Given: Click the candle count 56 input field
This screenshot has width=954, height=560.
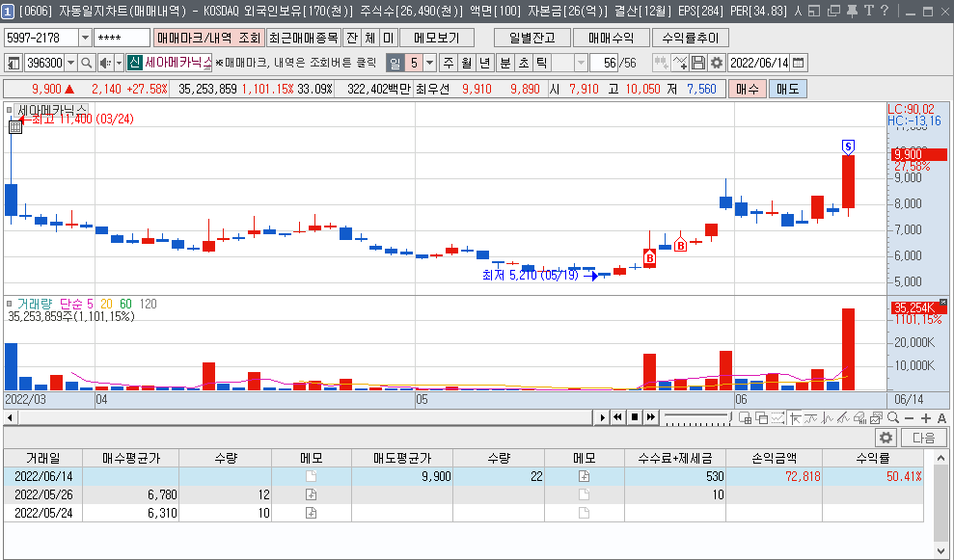Looking at the screenshot, I should (x=604, y=63).
